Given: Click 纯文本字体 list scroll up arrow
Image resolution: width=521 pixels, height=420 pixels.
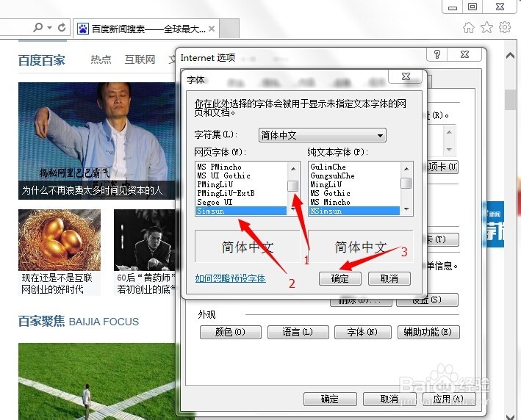Looking at the screenshot, I should tap(406, 169).
